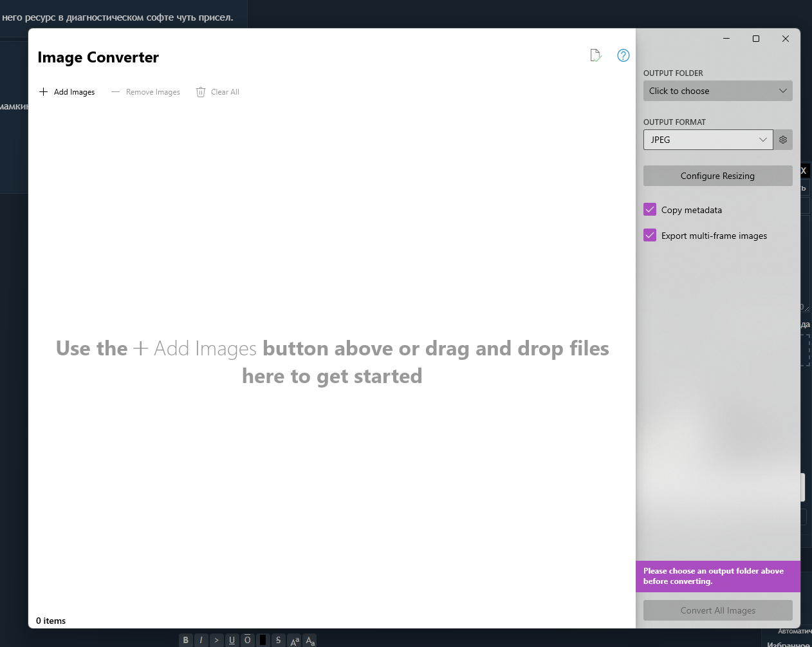The image size is (812, 647).
Task: Click Add Images in the toolbar
Action: 67,92
